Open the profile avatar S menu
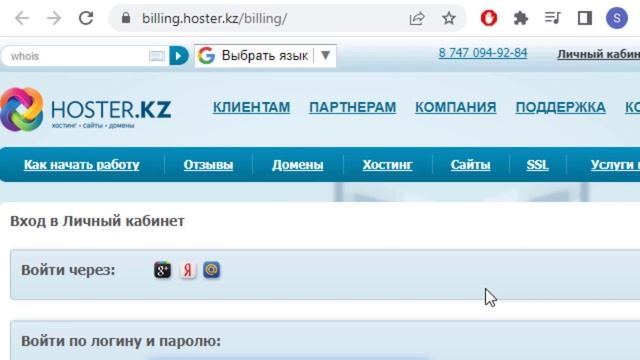Screen dimensions: 640x360 pos(616,18)
